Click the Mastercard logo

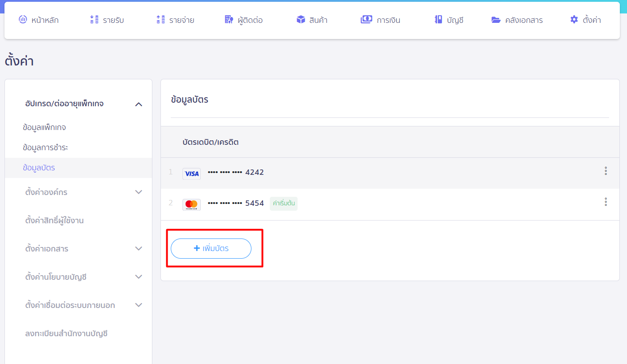point(191,204)
